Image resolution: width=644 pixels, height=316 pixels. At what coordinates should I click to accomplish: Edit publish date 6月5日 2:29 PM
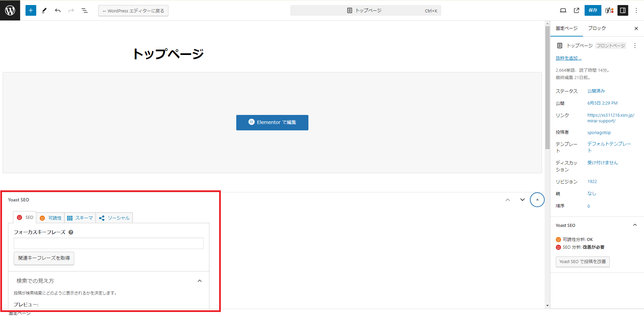[x=602, y=103]
